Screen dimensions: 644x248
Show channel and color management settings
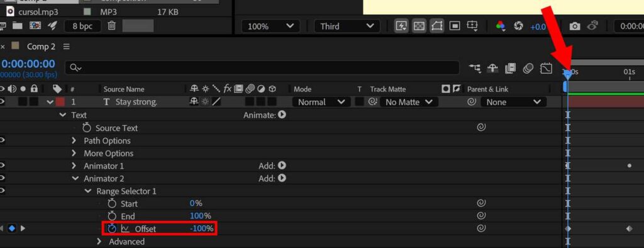(x=500, y=26)
